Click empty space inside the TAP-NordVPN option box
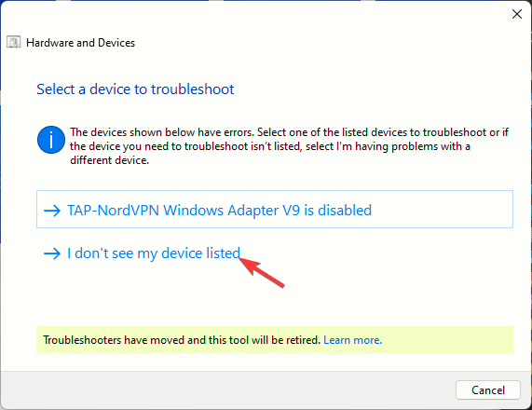Screen dimensions: 532x410 click(x=441, y=209)
